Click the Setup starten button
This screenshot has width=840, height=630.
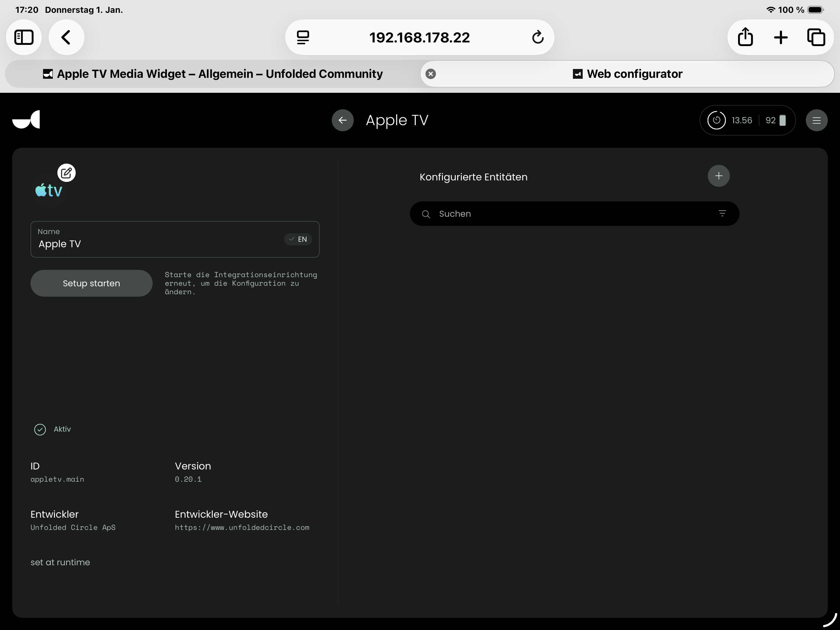tap(91, 283)
